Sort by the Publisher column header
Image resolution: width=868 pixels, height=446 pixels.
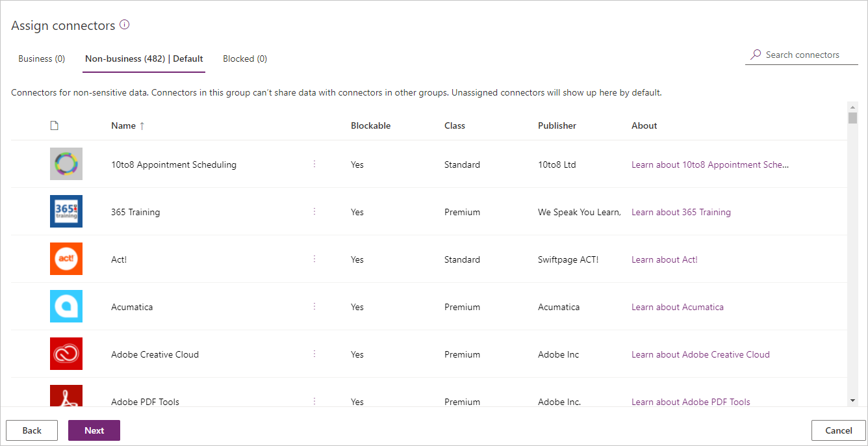(x=557, y=125)
